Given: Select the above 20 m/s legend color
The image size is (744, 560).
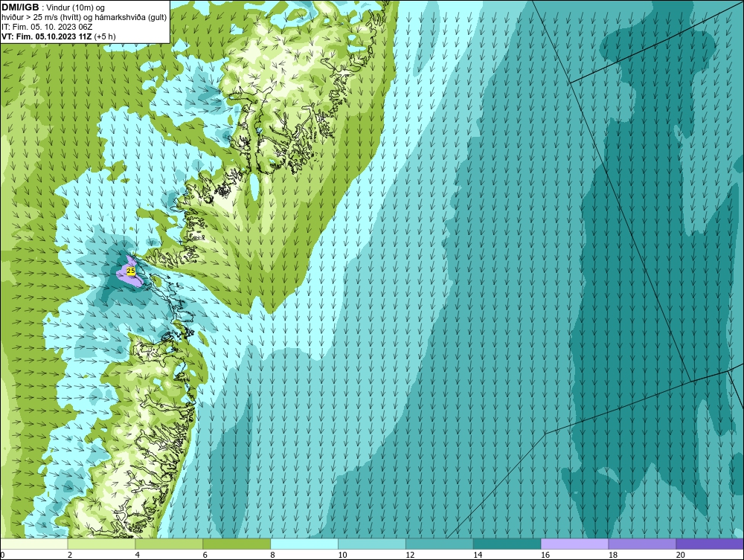Looking at the screenshot, I should coord(710,544).
